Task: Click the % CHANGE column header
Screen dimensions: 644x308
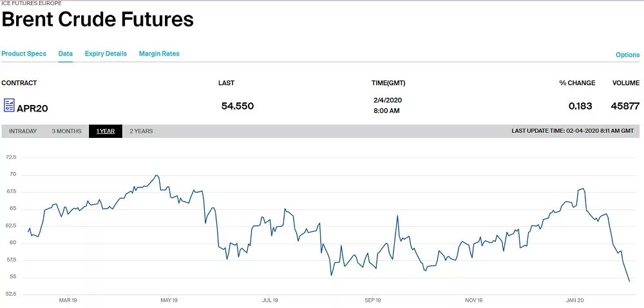Action: [x=577, y=83]
